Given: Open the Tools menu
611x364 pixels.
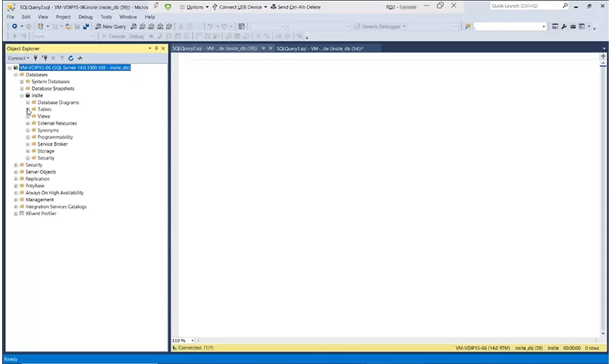Looking at the screenshot, I should pos(106,16).
